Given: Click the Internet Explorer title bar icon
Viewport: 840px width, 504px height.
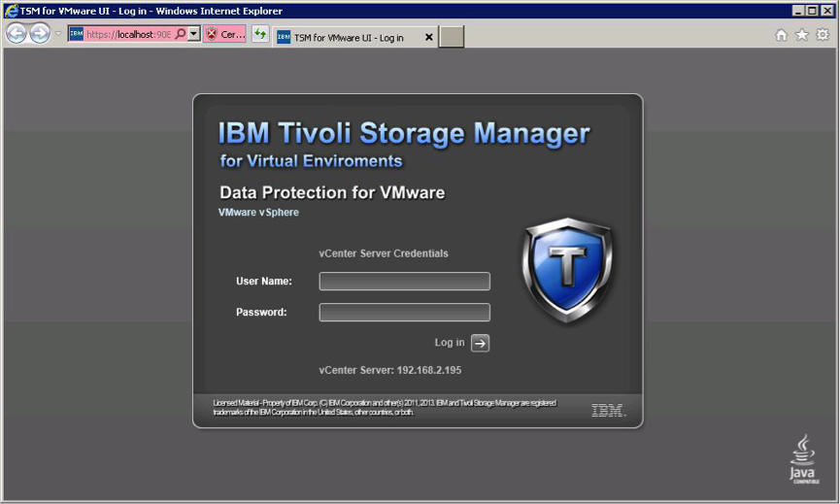Looking at the screenshot, I should point(11,11).
